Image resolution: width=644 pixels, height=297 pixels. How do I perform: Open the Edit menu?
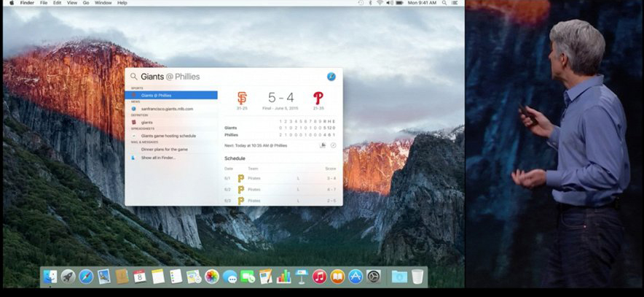[x=57, y=3]
